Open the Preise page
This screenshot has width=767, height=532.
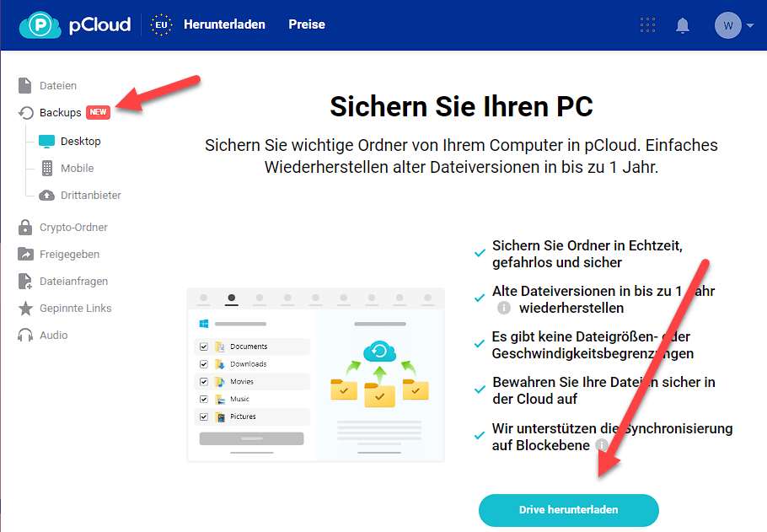[307, 24]
